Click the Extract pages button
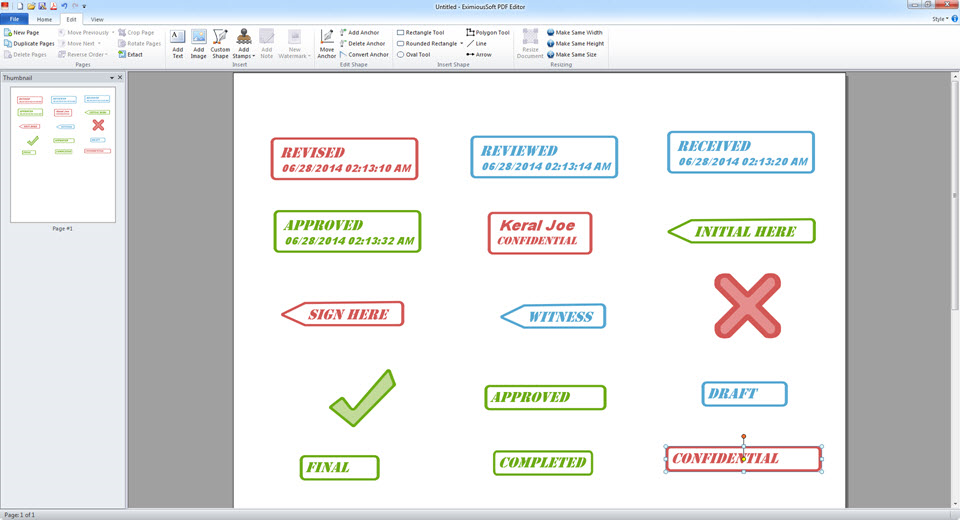 [130, 55]
